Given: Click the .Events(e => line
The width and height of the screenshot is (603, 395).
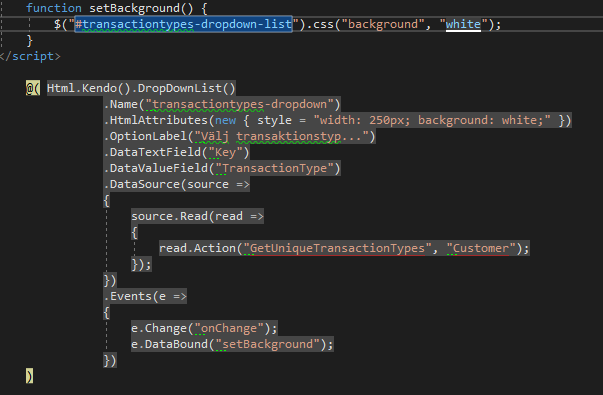Looking at the screenshot, I should [x=145, y=296].
